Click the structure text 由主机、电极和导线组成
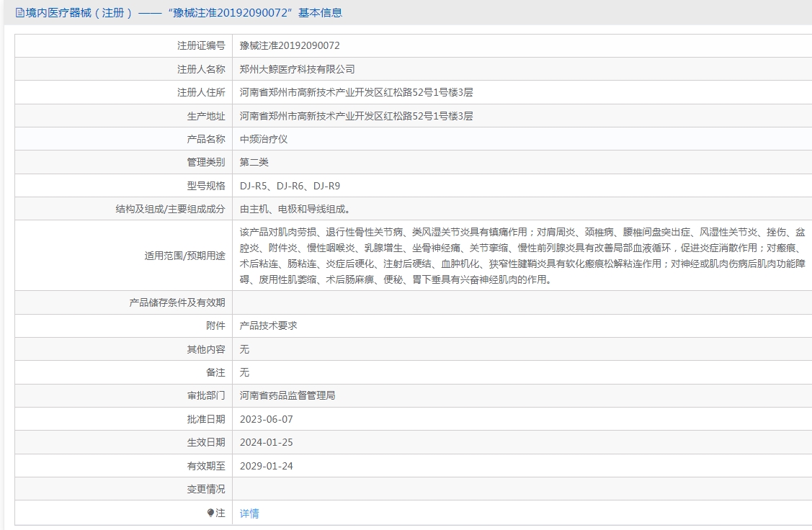The height and width of the screenshot is (530, 812). (295, 209)
